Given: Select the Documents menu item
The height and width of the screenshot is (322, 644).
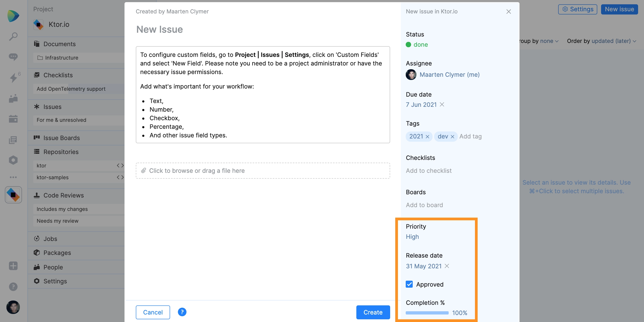Looking at the screenshot, I should point(59,43).
